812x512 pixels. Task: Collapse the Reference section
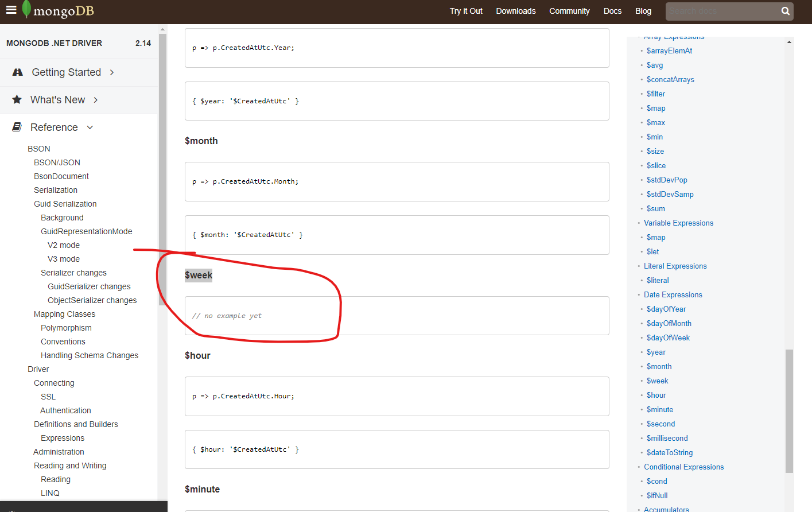pos(90,127)
